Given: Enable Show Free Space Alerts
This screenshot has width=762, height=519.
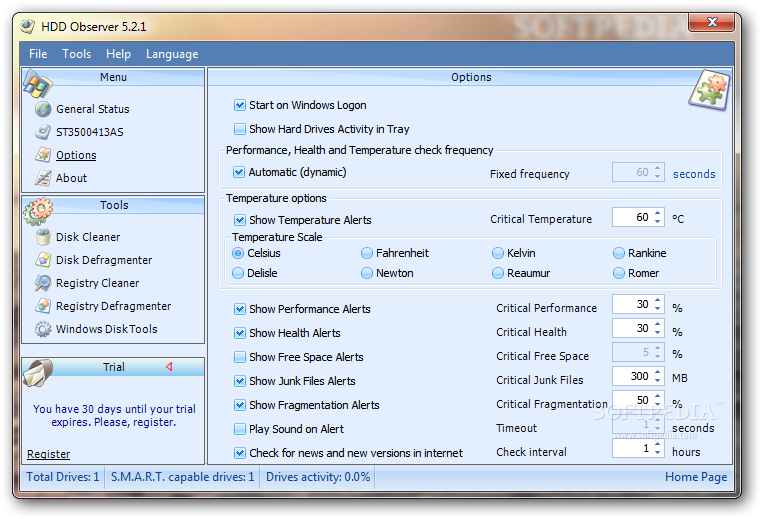Looking at the screenshot, I should [x=240, y=357].
